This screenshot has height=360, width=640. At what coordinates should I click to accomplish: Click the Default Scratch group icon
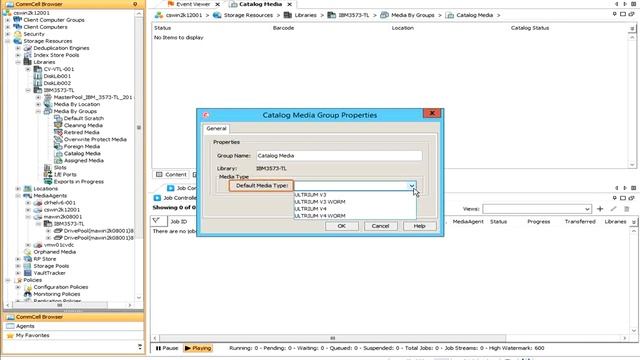coord(58,118)
